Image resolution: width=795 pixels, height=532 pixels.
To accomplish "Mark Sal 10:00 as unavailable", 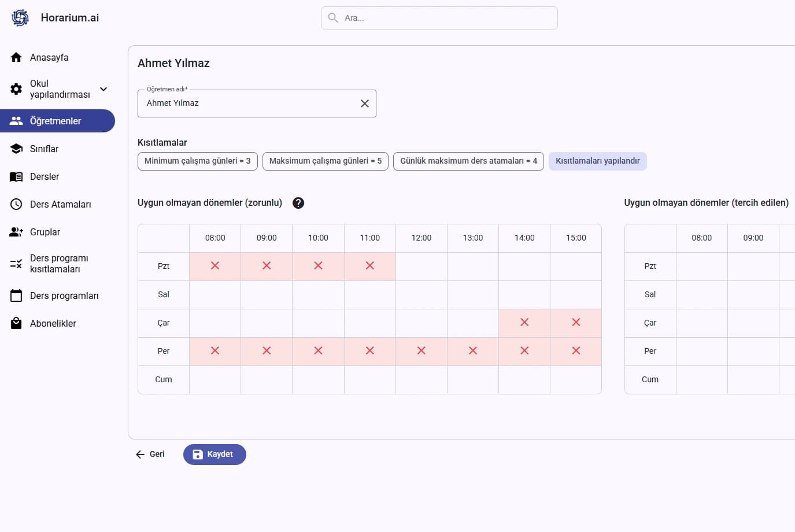I will pyautogui.click(x=318, y=295).
